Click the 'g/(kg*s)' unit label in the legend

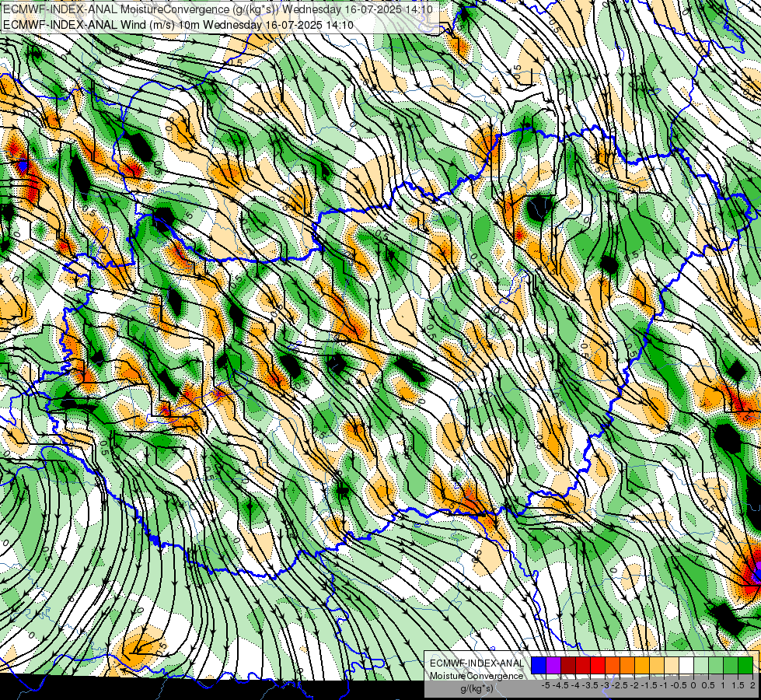pyautogui.click(x=477, y=688)
